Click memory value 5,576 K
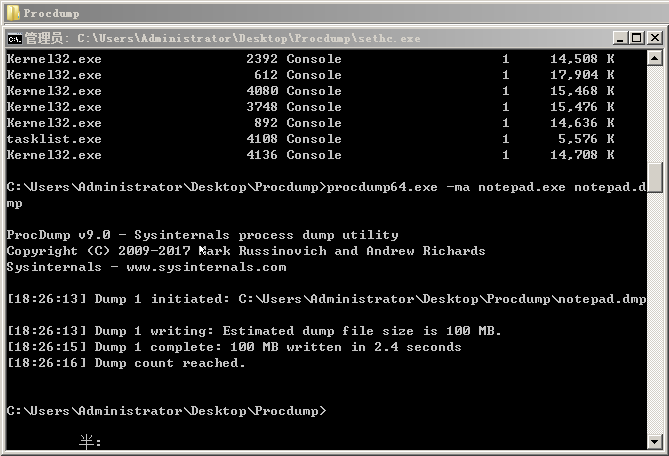 [586, 139]
